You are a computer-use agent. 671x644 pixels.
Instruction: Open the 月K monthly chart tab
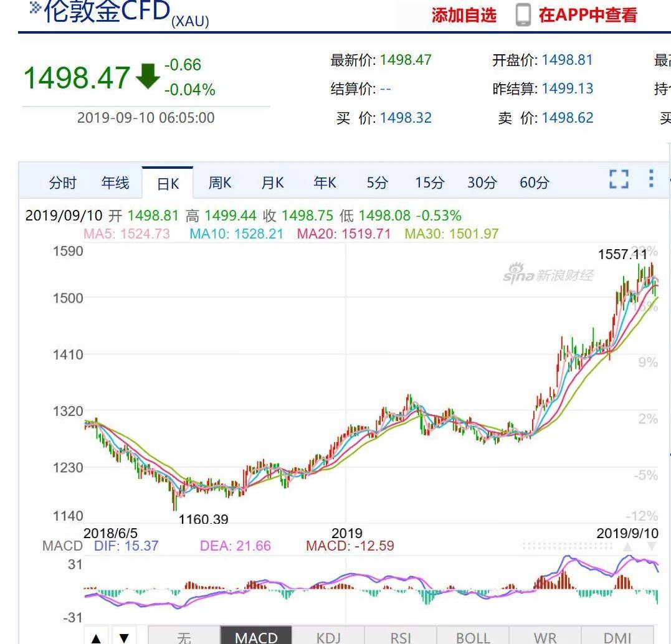[x=272, y=182]
